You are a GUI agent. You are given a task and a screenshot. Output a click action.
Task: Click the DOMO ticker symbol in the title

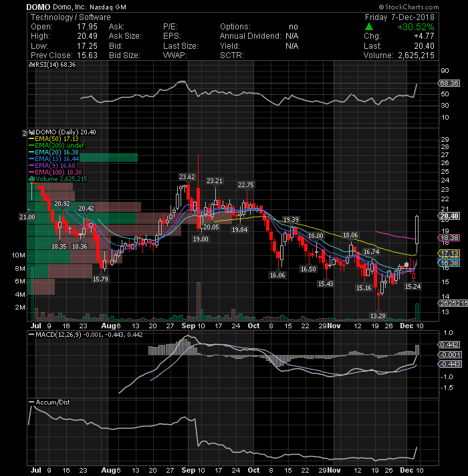[38, 7]
